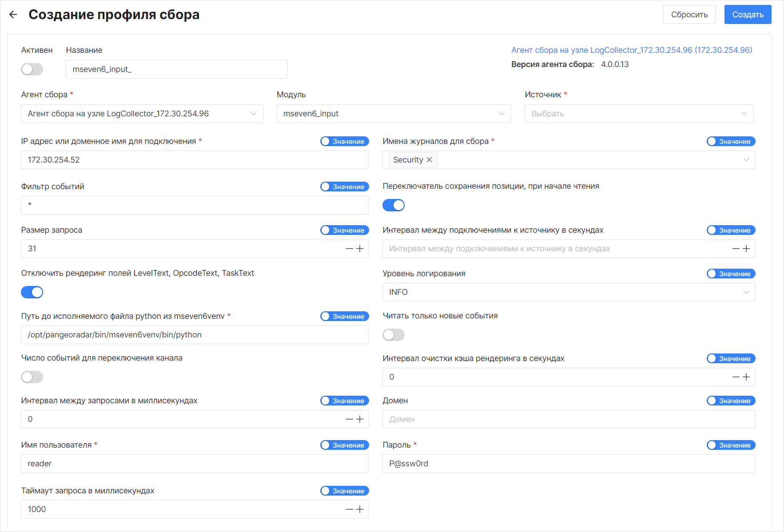The height and width of the screenshot is (532, 784).
Task: Decrease interval between requests in milliseconds
Action: coord(350,419)
